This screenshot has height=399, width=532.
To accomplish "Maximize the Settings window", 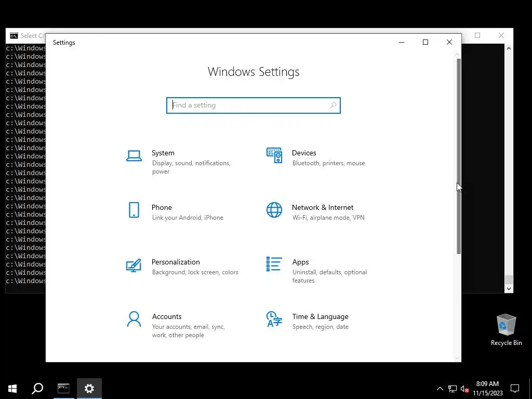I will coord(425,42).
